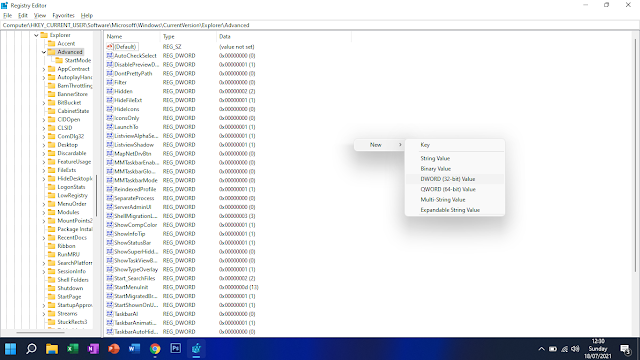Expand the CIDOpen key
This screenshot has width=640, height=360.
pyautogui.click(x=44, y=120)
